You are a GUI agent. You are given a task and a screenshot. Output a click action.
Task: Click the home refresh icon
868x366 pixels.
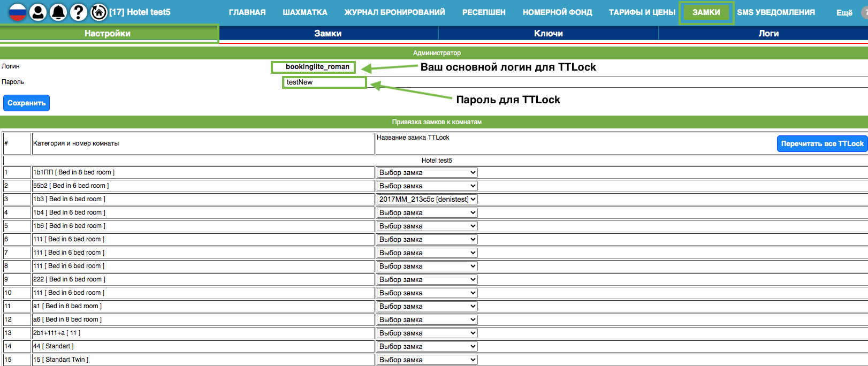(x=99, y=12)
